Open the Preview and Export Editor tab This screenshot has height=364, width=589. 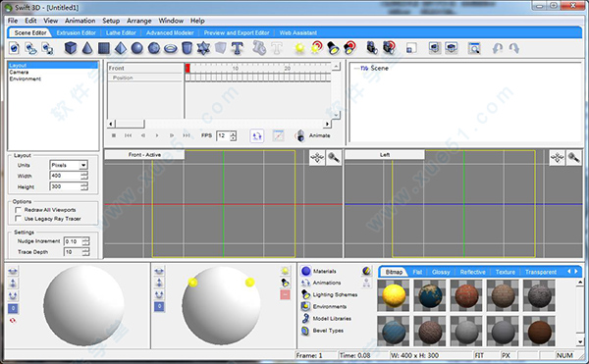pyautogui.click(x=237, y=33)
